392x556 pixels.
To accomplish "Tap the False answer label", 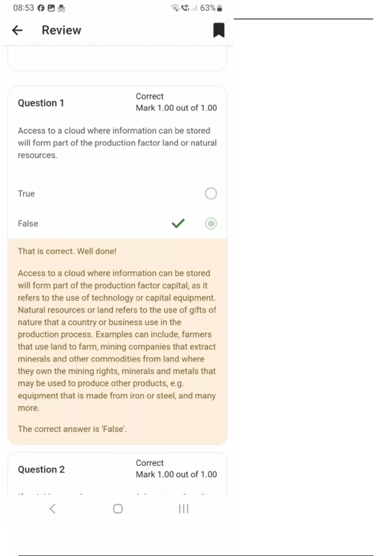I will (28, 224).
